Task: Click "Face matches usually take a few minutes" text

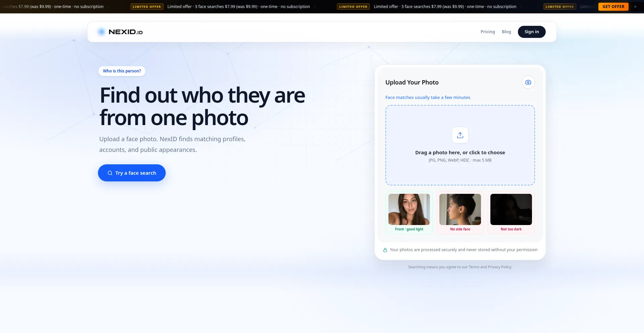Action: (x=428, y=98)
